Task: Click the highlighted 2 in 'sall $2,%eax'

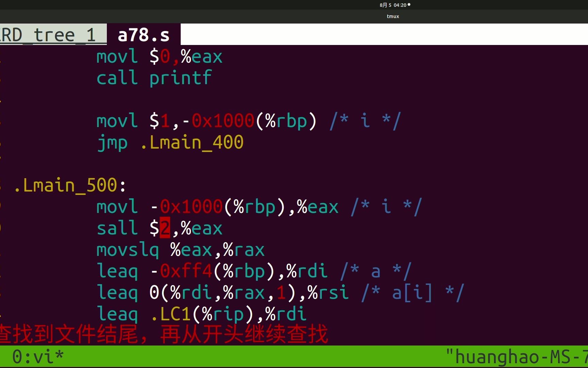Action: coord(165,228)
